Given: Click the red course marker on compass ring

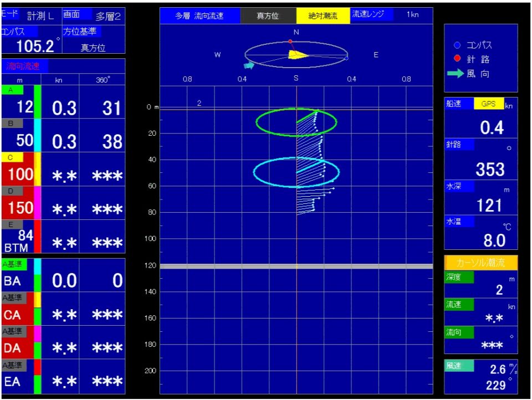Looking at the screenshot, I should coord(290,42).
